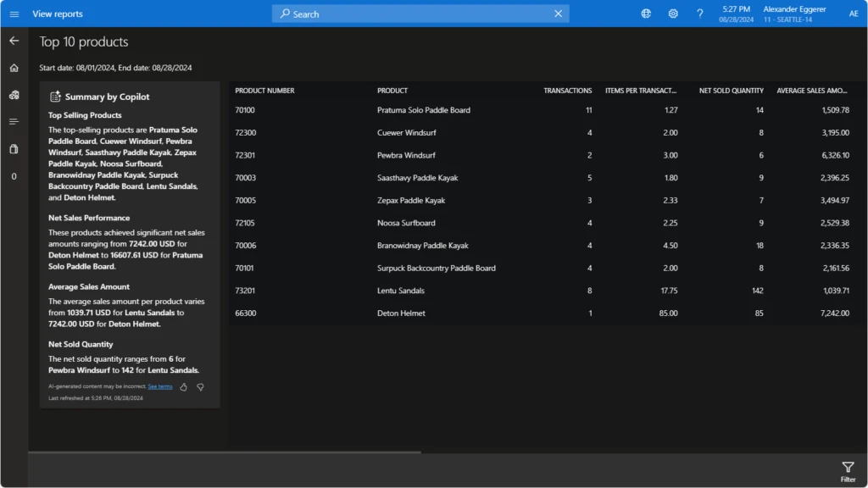Viewport: 868px width, 488px height.
Task: Clear the search box with the X button
Action: [x=558, y=14]
